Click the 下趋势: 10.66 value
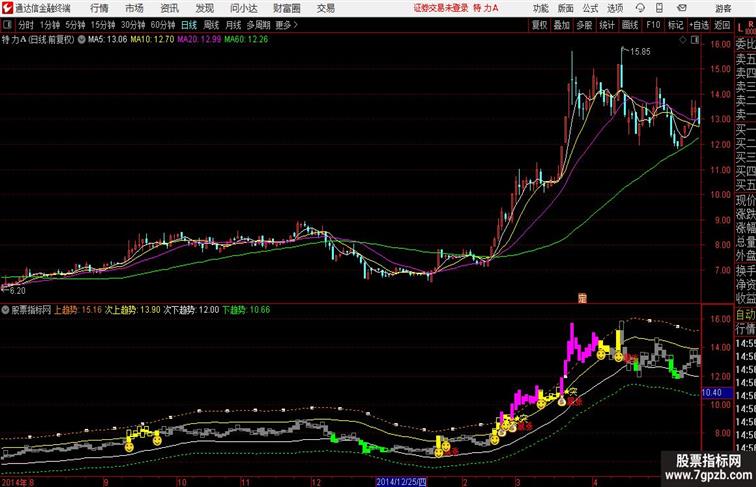The height and width of the screenshot is (487, 756). coord(246,310)
